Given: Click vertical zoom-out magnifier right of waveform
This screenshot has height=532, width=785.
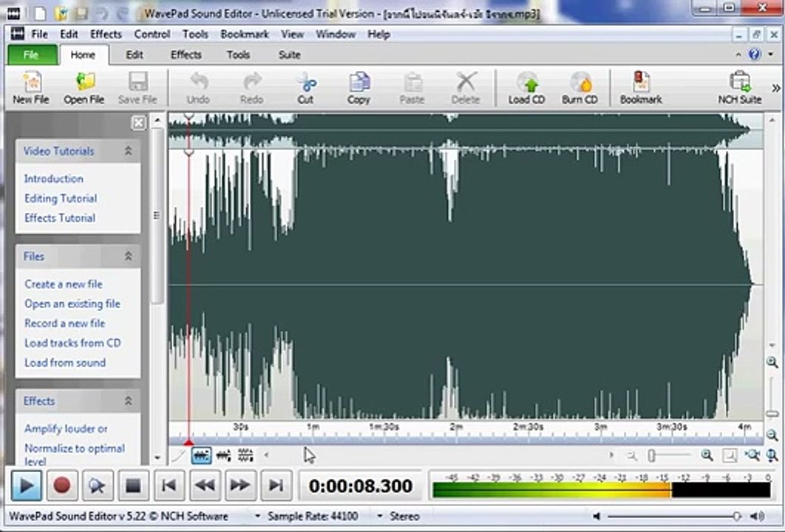Looking at the screenshot, I should point(772,435).
